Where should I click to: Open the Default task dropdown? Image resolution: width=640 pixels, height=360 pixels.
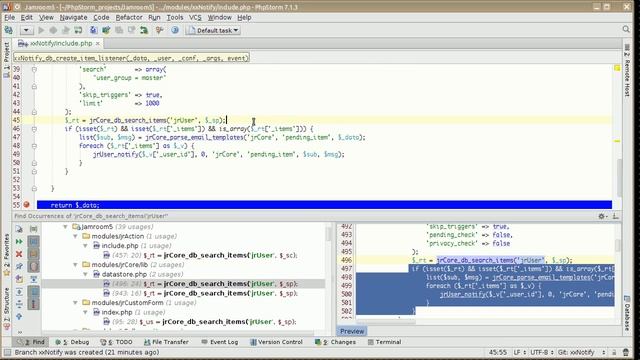[213, 30]
